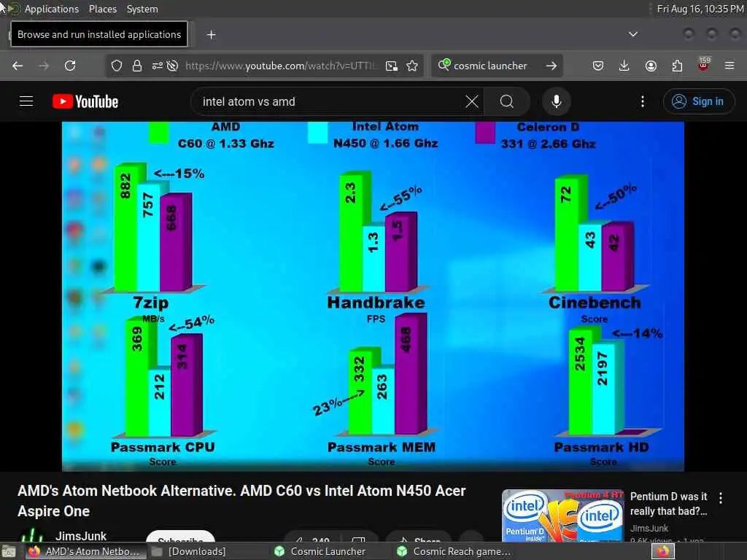Open picture-in-picture from the address bar
The width and height of the screenshot is (747, 560).
click(x=392, y=66)
